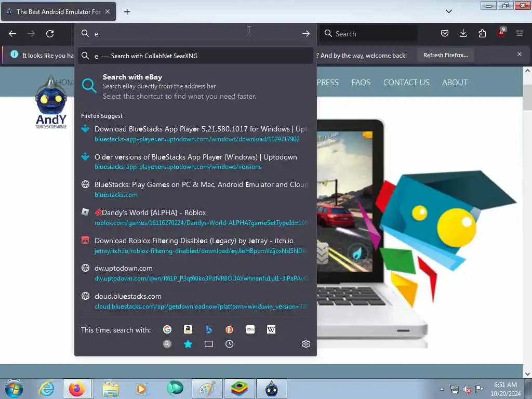Open search settings gear icon

pyautogui.click(x=305, y=344)
